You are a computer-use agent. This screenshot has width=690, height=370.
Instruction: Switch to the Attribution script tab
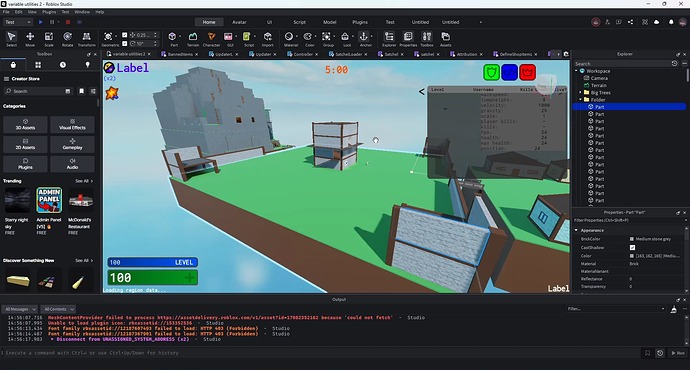pos(466,54)
